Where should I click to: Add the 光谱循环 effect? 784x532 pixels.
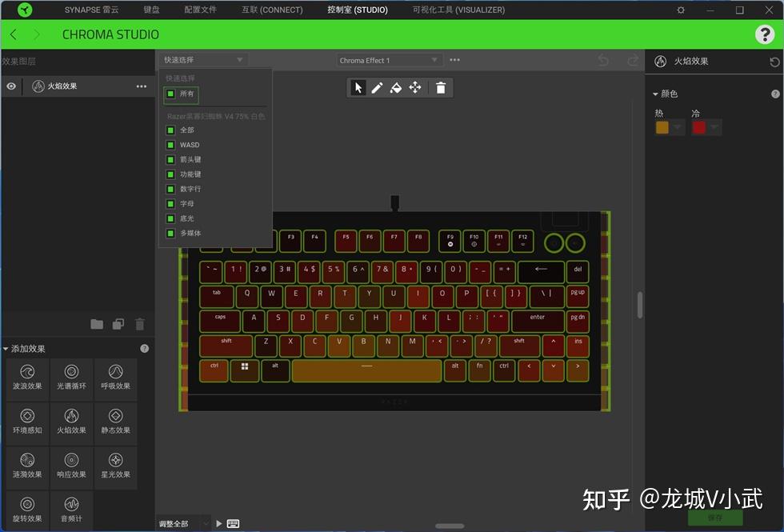[x=71, y=378]
